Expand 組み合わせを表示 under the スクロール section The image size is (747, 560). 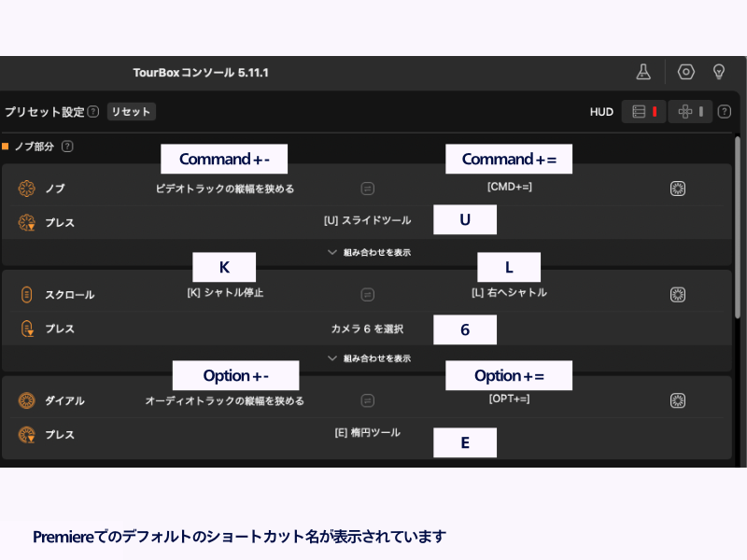tap(369, 357)
